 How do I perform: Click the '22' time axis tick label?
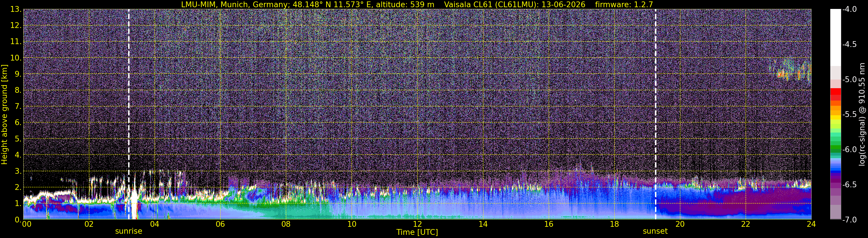[746, 224]
